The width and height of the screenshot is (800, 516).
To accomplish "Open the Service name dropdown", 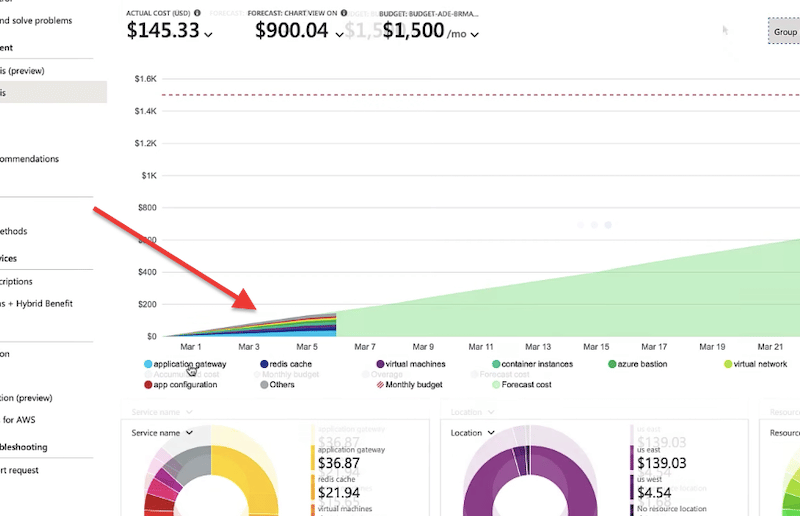I will 162,433.
